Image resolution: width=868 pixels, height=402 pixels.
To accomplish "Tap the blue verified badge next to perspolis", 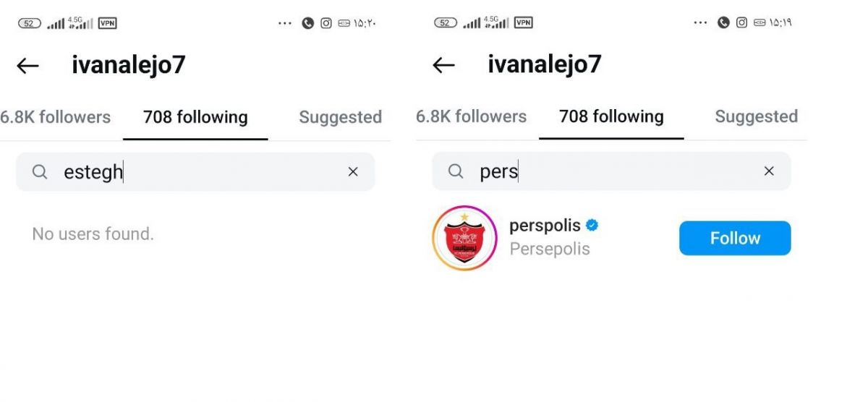I will click(x=592, y=226).
